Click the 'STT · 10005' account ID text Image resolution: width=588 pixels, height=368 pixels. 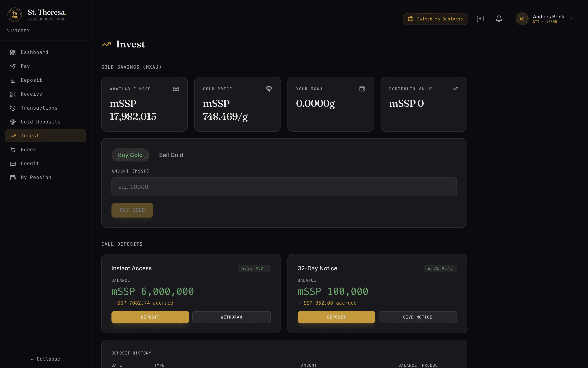click(545, 22)
